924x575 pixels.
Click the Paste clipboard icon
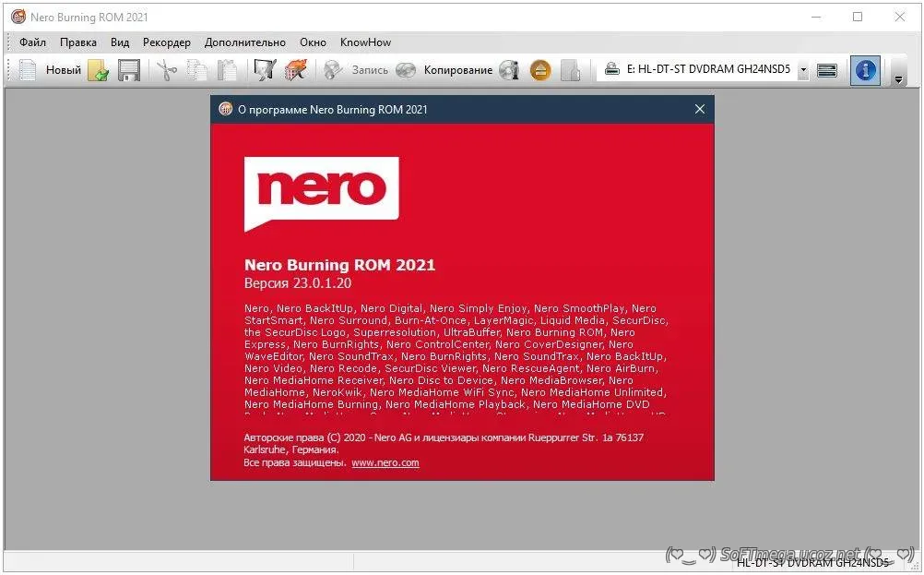click(227, 70)
